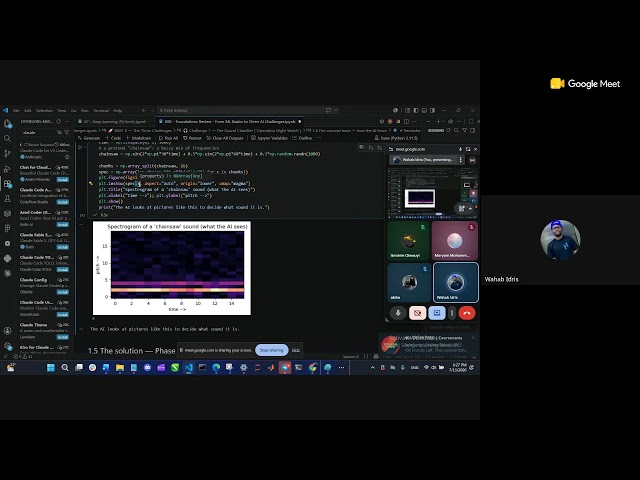Open the Terminal menu
The height and width of the screenshot is (480, 640).
(x=101, y=111)
